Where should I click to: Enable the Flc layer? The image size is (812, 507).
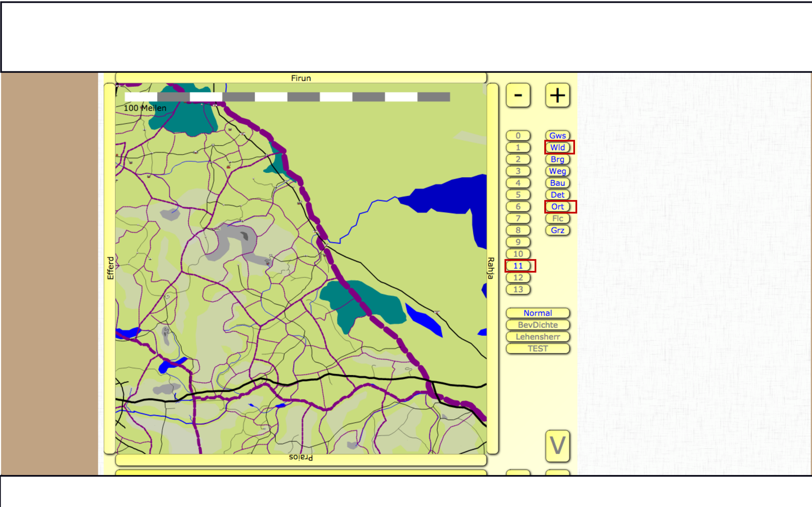[557, 218]
